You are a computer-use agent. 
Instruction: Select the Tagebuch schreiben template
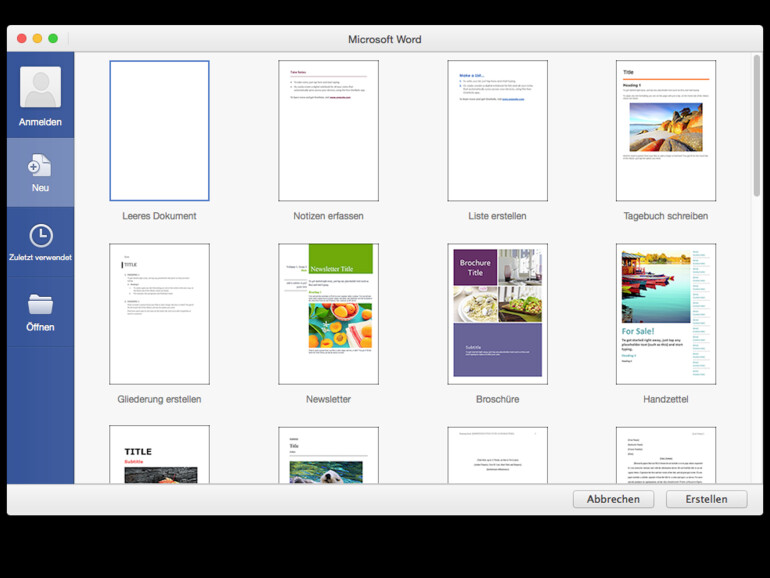pyautogui.click(x=665, y=131)
